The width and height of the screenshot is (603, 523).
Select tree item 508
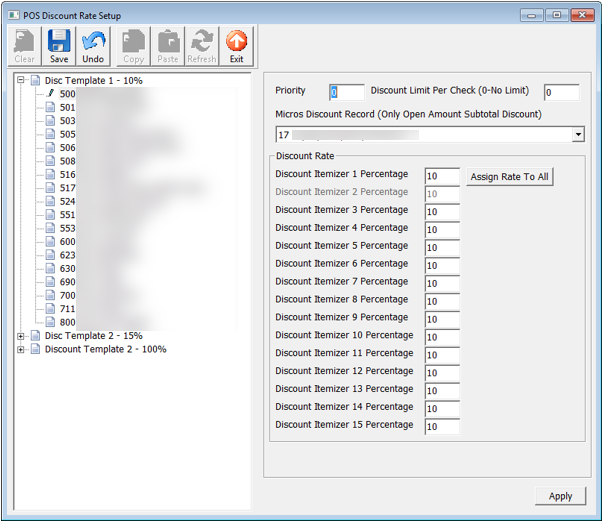tap(67, 161)
